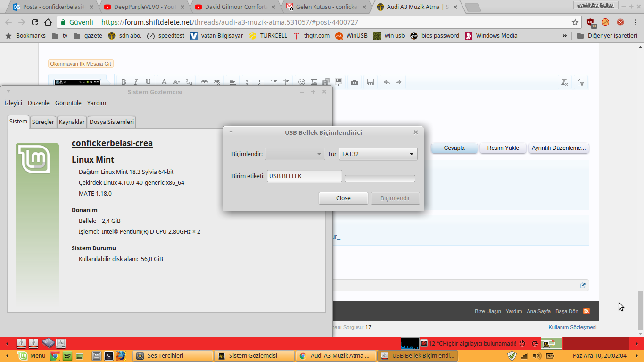This screenshot has height=362, width=644.
Task: Click the page vertical scrollbar thumb
Action: [x=640, y=311]
